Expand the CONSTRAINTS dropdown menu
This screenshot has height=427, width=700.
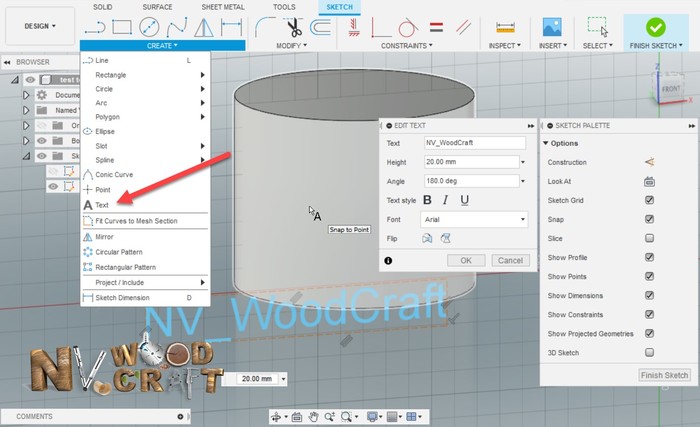tap(406, 45)
